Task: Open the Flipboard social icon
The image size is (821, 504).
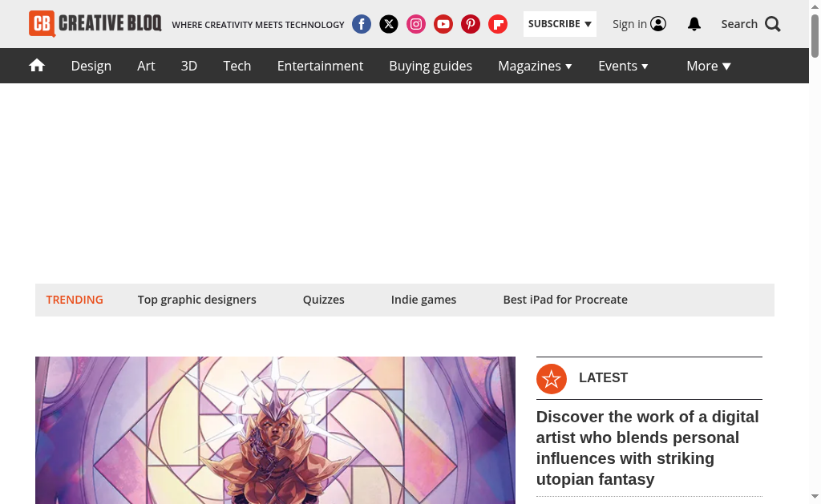Action: coord(497,24)
